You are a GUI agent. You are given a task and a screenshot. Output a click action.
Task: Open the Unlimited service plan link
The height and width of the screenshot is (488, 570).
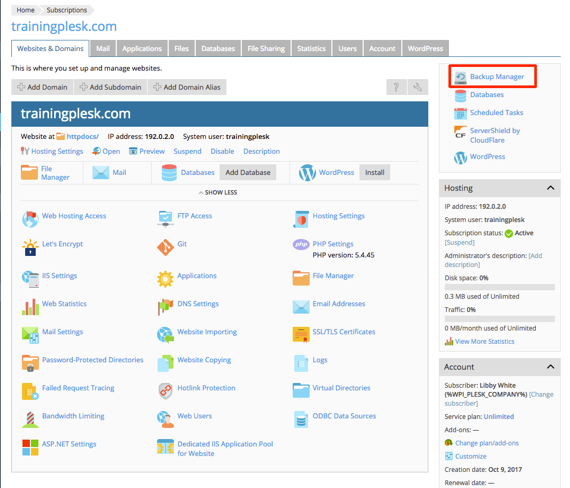click(499, 417)
